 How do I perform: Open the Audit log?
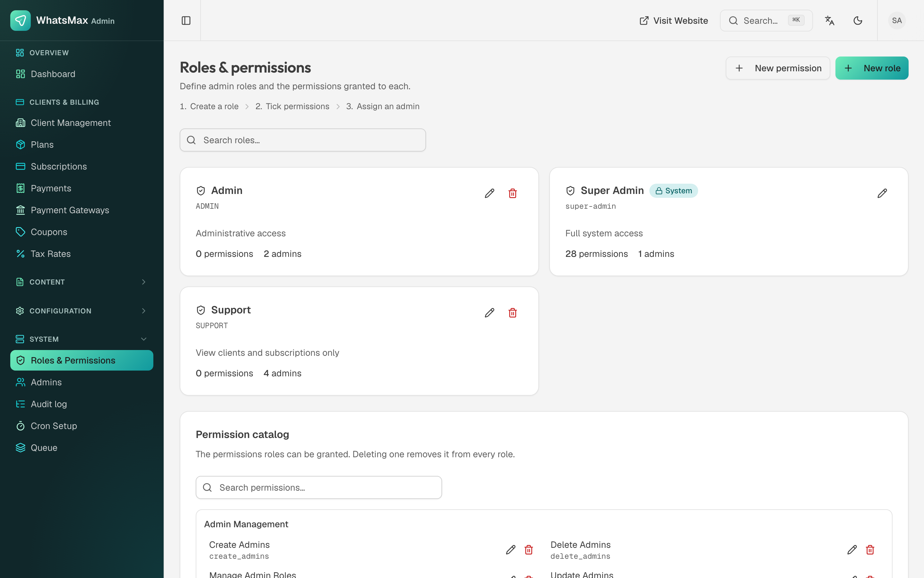tap(82, 404)
